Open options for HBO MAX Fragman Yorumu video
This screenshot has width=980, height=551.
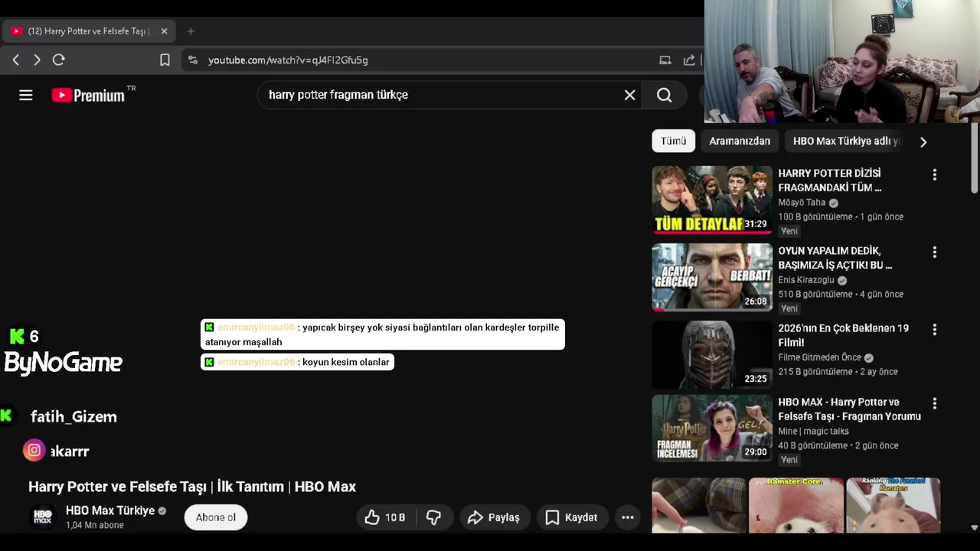[x=934, y=403]
